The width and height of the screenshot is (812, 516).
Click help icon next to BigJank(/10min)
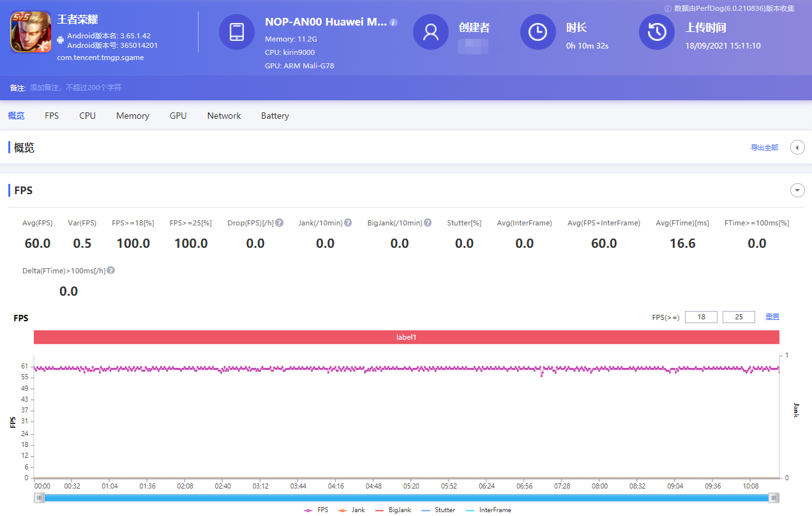point(428,223)
